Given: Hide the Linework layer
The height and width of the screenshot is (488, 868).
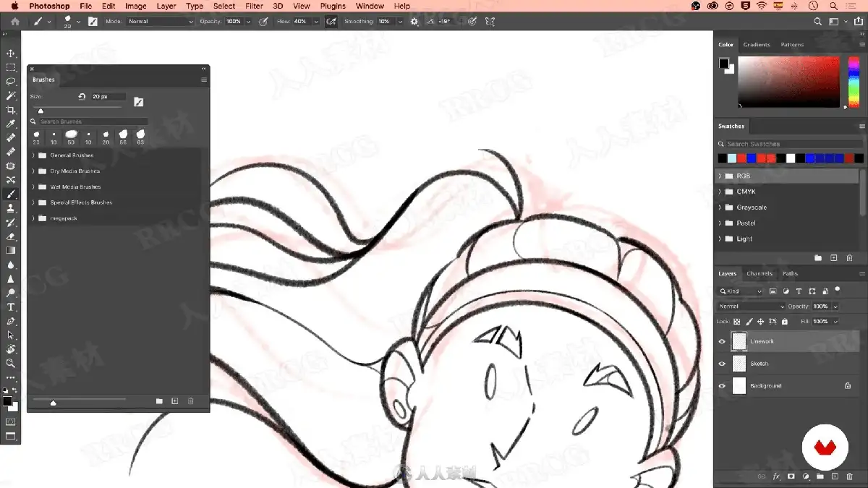Looking at the screenshot, I should (x=722, y=342).
